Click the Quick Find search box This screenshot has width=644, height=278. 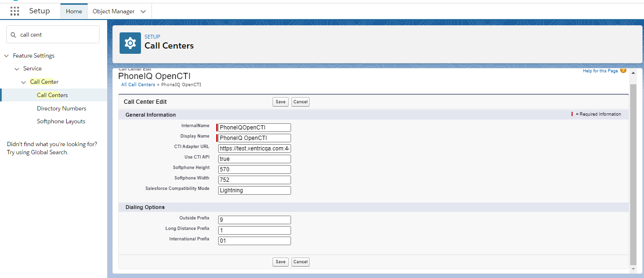pyautogui.click(x=53, y=34)
